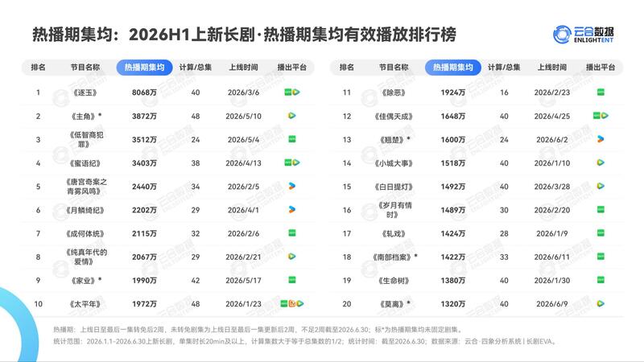Click the green platform icon for 《南部档案》

point(601,257)
